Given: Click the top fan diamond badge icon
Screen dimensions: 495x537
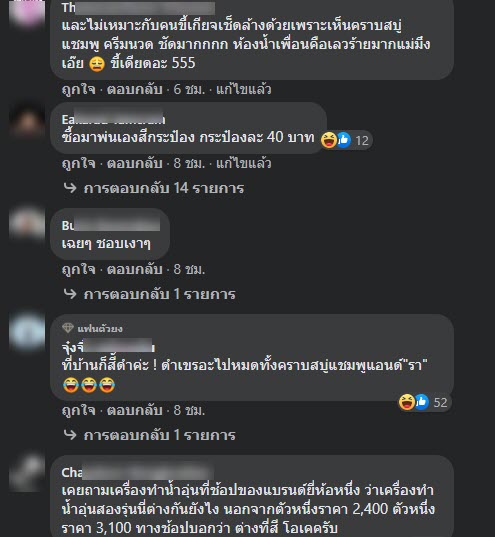Looking at the screenshot, I should [x=68, y=328].
